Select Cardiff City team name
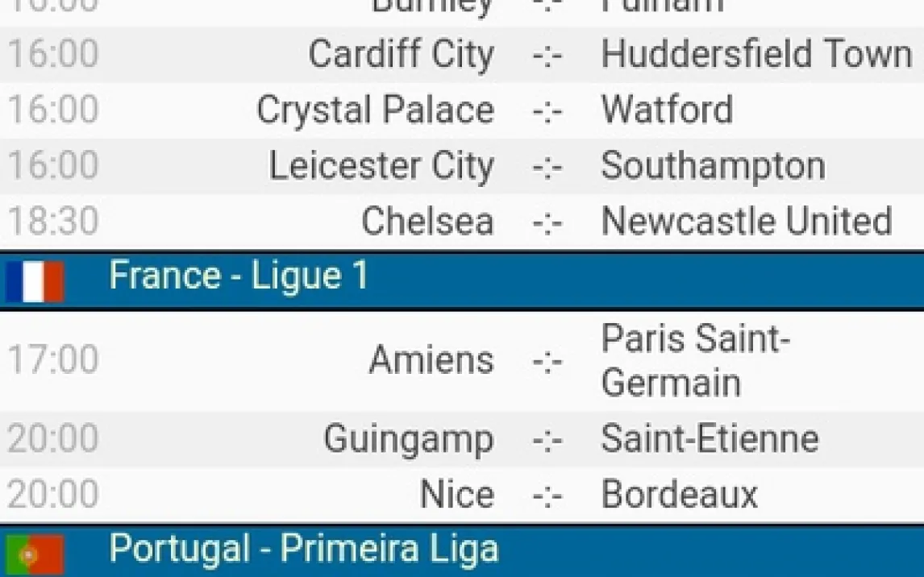Screen dimensions: 924x577 tap(401, 55)
